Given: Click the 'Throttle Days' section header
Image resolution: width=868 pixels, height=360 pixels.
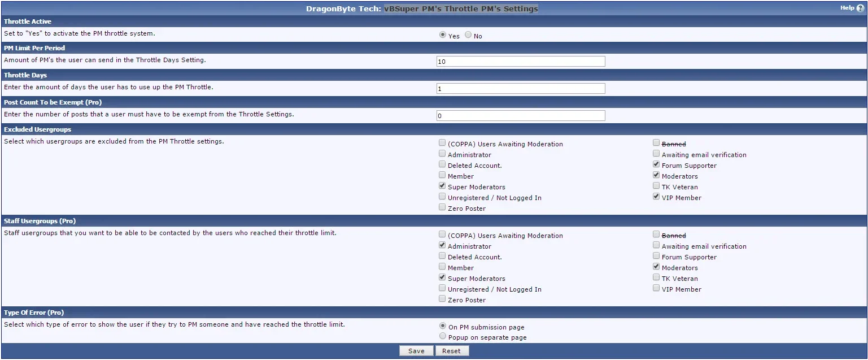Looking at the screenshot, I should (25, 75).
